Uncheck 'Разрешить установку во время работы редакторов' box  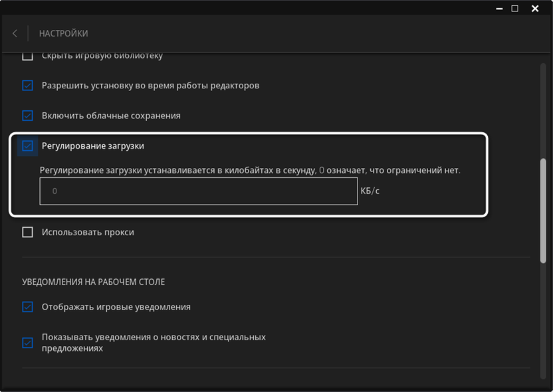tap(28, 86)
